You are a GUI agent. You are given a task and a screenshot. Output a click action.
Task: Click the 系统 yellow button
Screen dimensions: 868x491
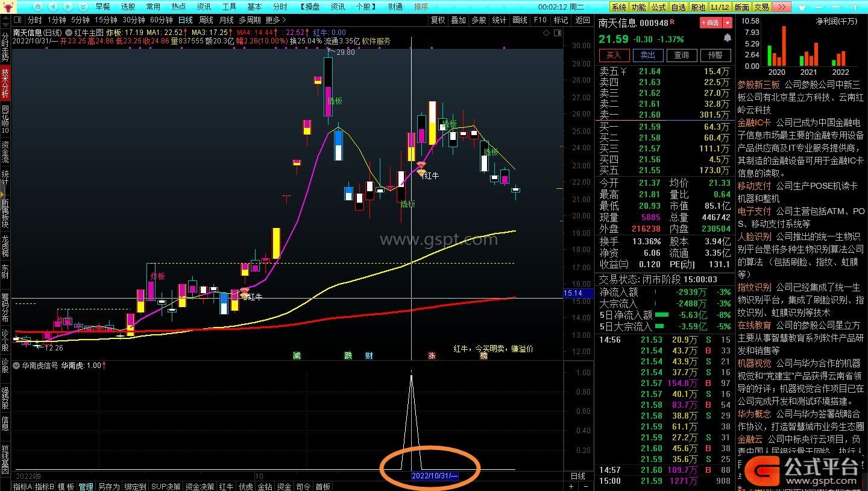(x=619, y=7)
